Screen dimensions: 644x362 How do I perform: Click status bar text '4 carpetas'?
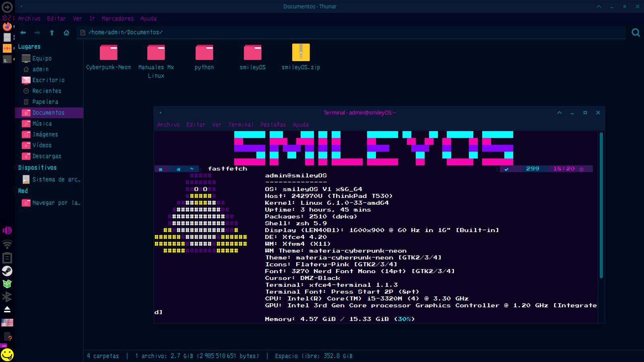(x=103, y=356)
